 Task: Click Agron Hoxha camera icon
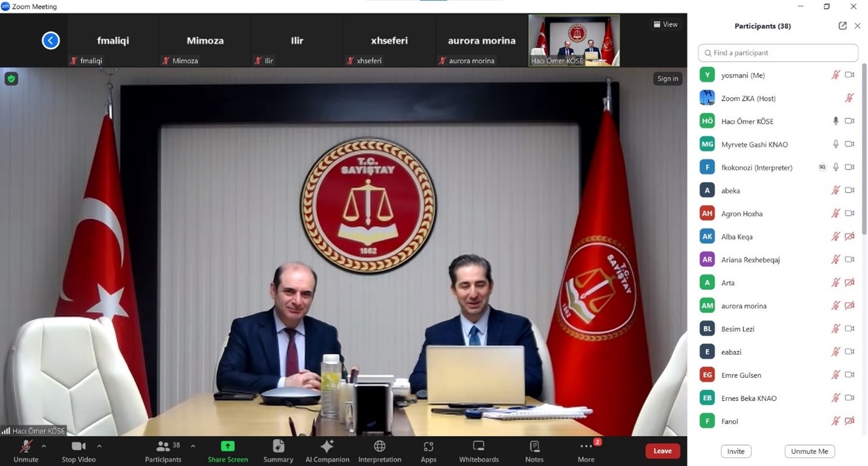click(x=850, y=213)
